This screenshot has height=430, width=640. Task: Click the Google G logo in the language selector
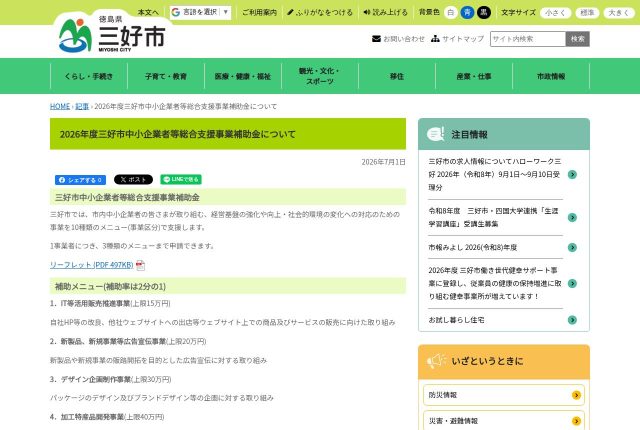176,12
